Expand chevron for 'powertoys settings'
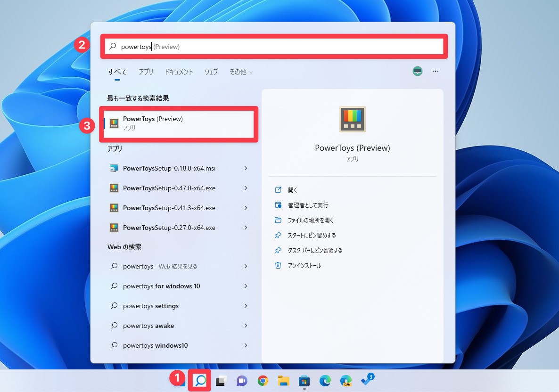559x392 pixels. click(246, 306)
